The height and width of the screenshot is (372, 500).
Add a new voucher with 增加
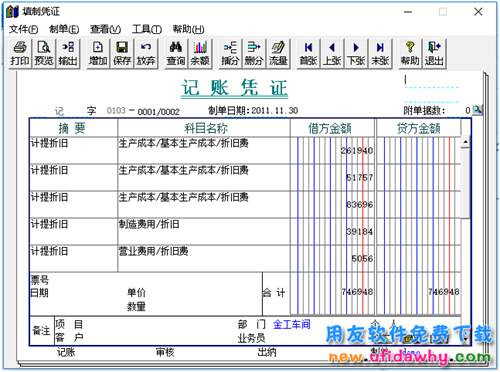click(98, 54)
